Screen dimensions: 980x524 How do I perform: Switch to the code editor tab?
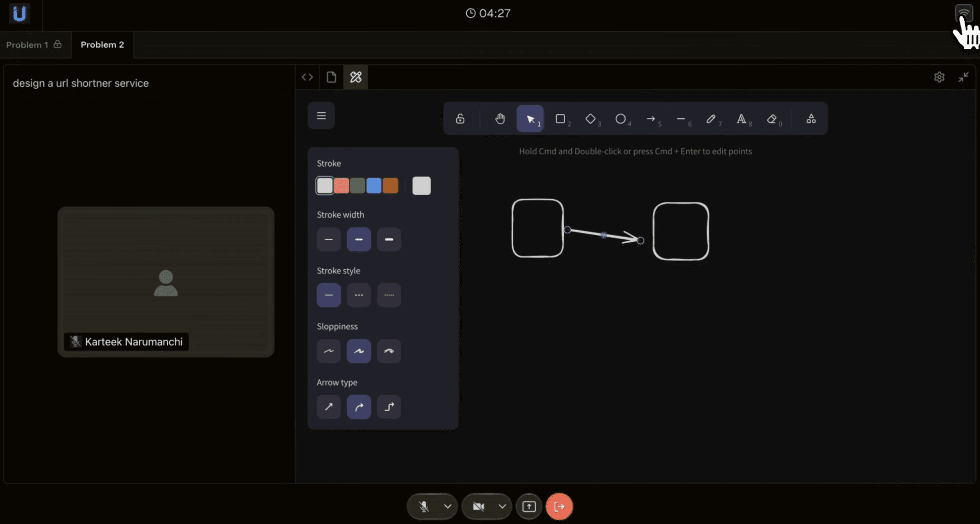click(x=308, y=77)
